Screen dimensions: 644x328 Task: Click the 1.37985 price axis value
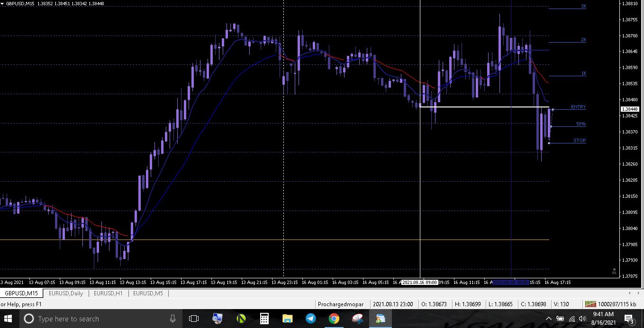click(x=630, y=244)
